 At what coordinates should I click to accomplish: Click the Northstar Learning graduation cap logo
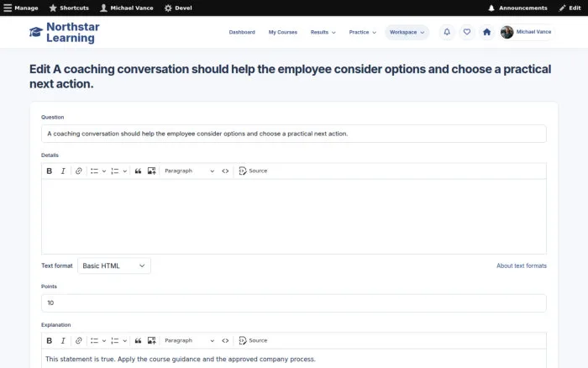pos(36,32)
